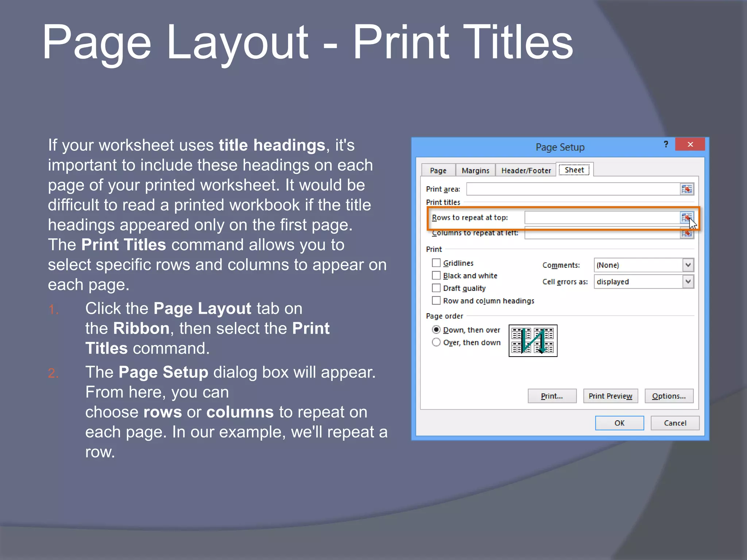
Task: Click the Rows to repeat range selector icon
Action: coord(686,218)
